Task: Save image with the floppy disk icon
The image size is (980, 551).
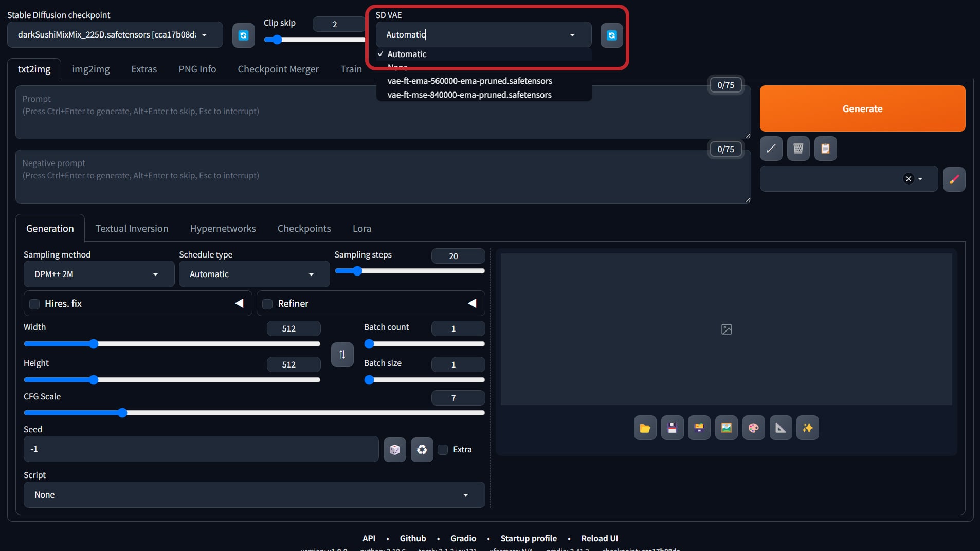Action: pyautogui.click(x=672, y=428)
